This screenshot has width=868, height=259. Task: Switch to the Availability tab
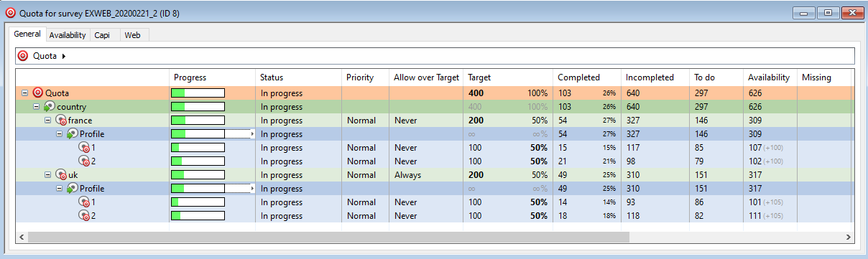coord(68,34)
